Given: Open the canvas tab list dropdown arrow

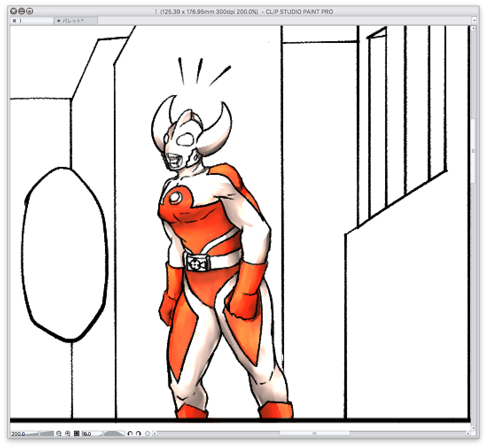Looking at the screenshot, I should pos(474,21).
